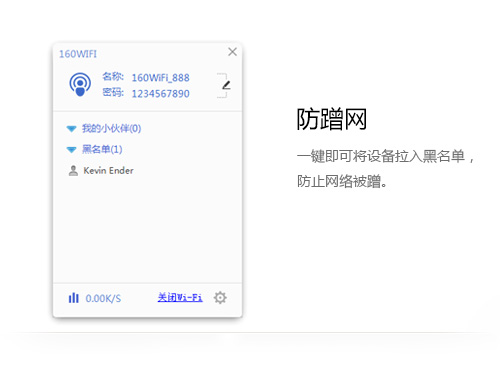Click the 密码: label
The image size is (500, 375).
113,92
